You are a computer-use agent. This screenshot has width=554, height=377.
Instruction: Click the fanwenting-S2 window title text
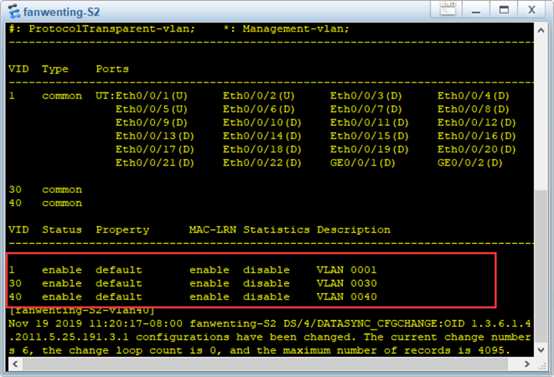(62, 12)
